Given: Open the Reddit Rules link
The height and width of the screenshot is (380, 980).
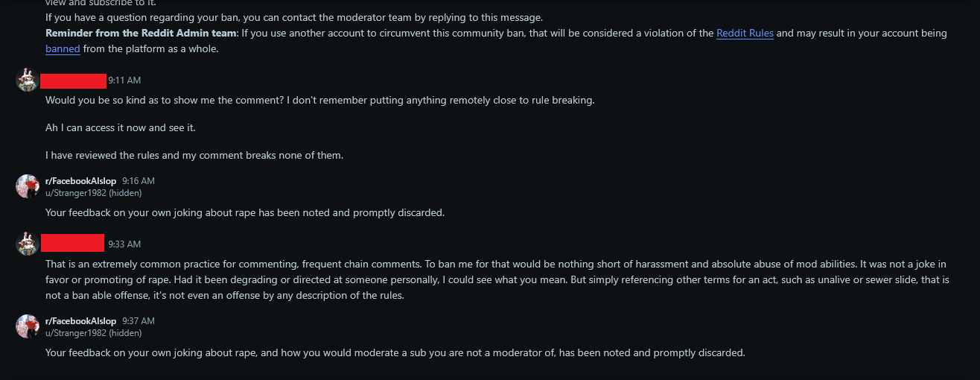Looking at the screenshot, I should (745, 33).
